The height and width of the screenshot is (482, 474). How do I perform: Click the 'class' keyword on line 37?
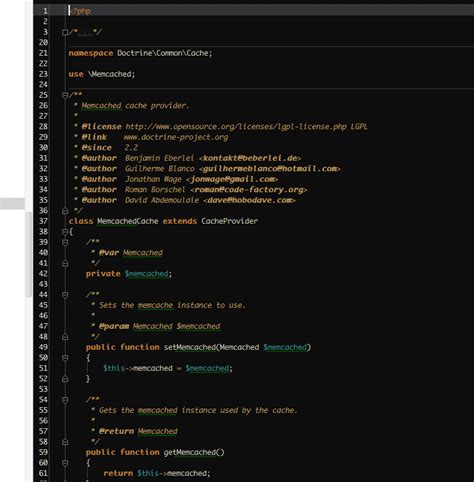pos(81,221)
